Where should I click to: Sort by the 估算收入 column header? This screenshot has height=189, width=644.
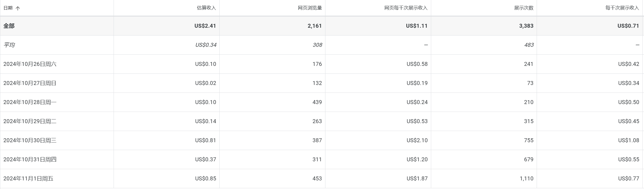coord(206,8)
